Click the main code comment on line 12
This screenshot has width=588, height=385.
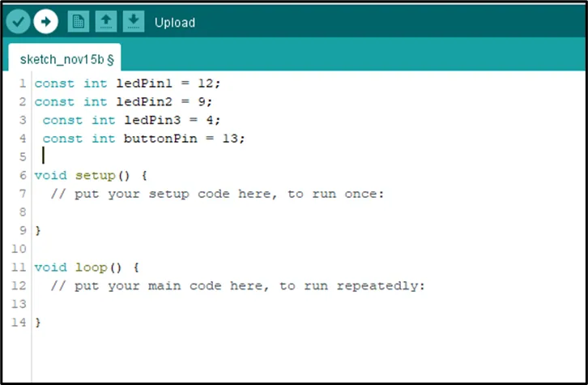(x=238, y=286)
